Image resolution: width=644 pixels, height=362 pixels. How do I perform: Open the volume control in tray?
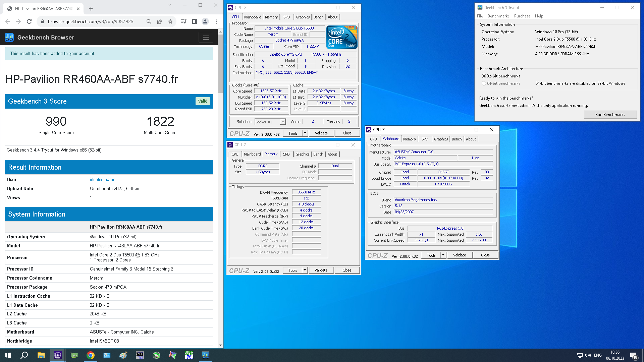click(x=588, y=355)
